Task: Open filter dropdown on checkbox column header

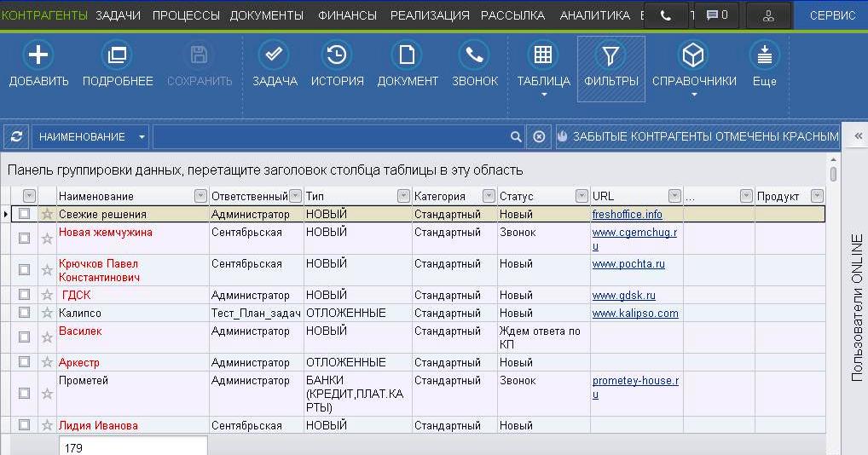Action: (29, 196)
